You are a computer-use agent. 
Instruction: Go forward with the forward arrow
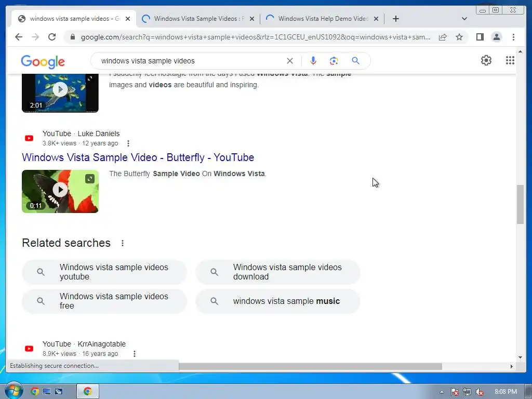pos(35,37)
